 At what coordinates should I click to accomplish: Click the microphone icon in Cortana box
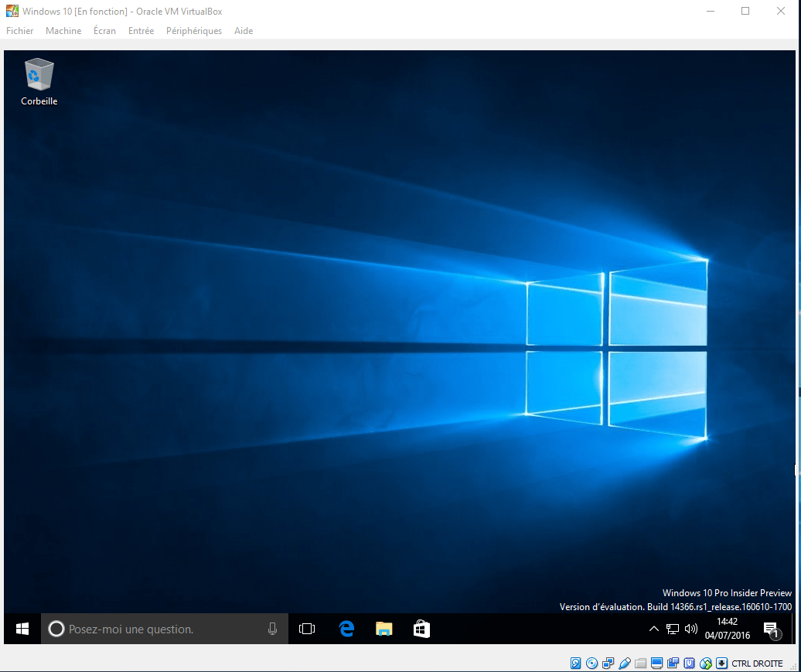(272, 629)
